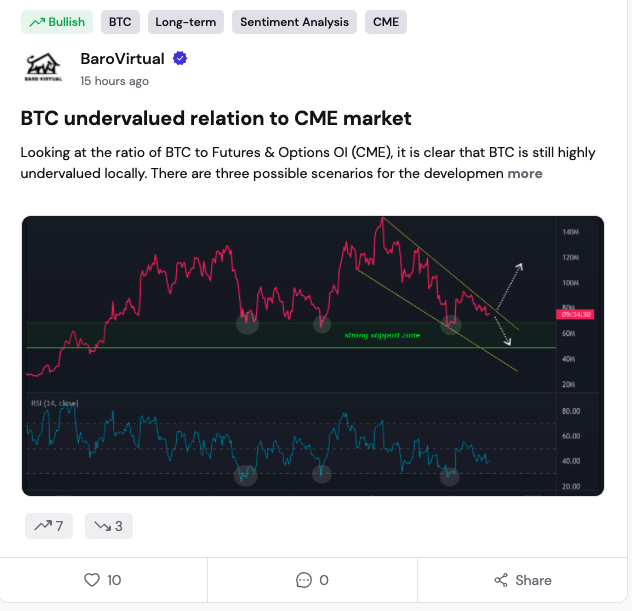Open the BTC ratio chart image
632x611 pixels.
(312, 355)
